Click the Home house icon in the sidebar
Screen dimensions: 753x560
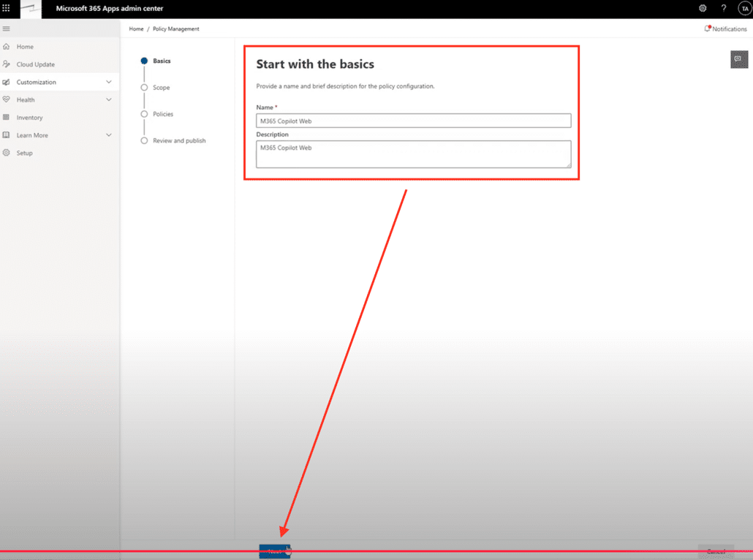click(7, 47)
